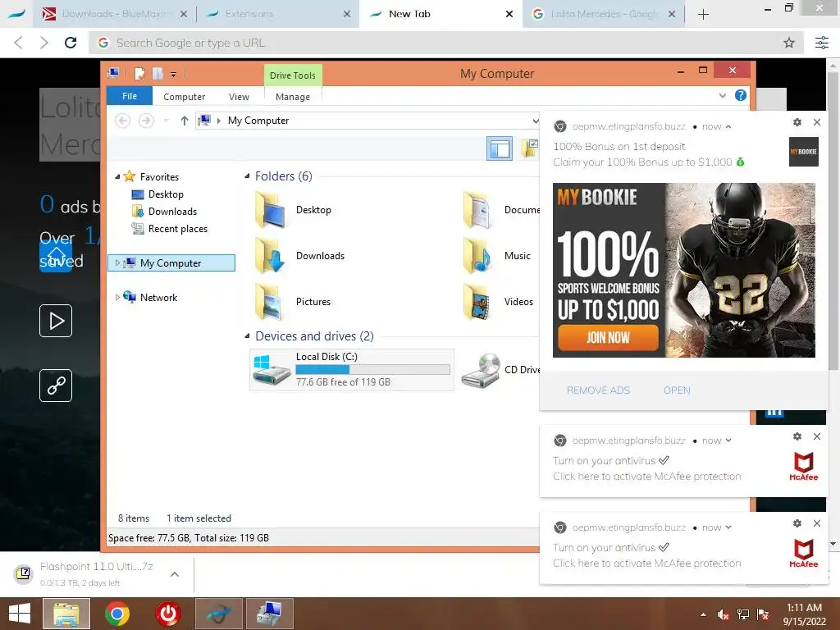
Task: Open settings gear on MyBookie notification
Action: [797, 122]
